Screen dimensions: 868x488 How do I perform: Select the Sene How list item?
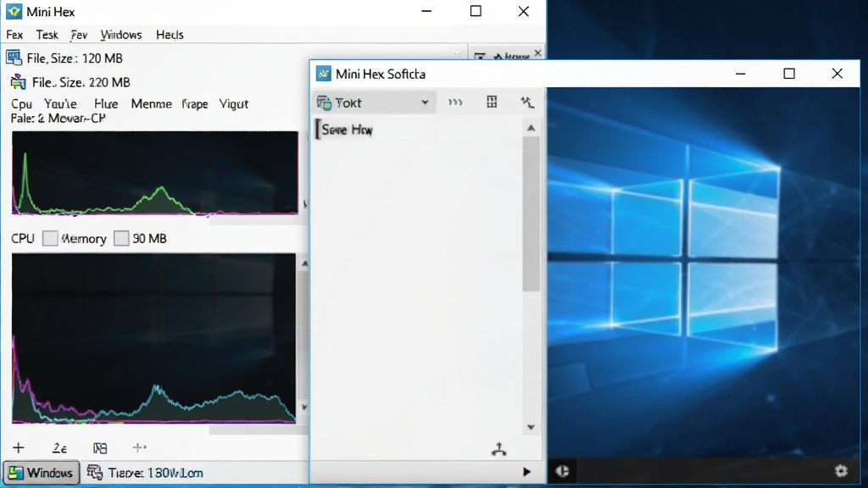pyautogui.click(x=347, y=130)
